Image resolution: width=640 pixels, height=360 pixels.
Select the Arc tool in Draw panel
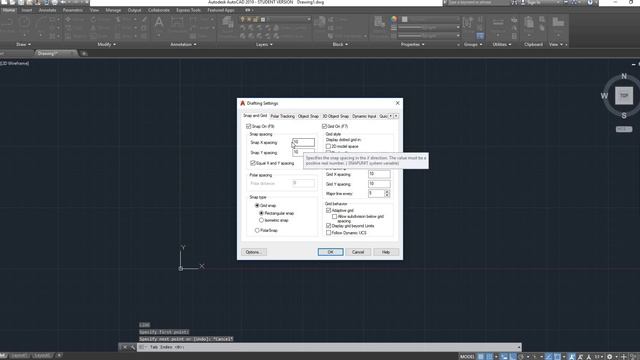pyautogui.click(x=41, y=22)
